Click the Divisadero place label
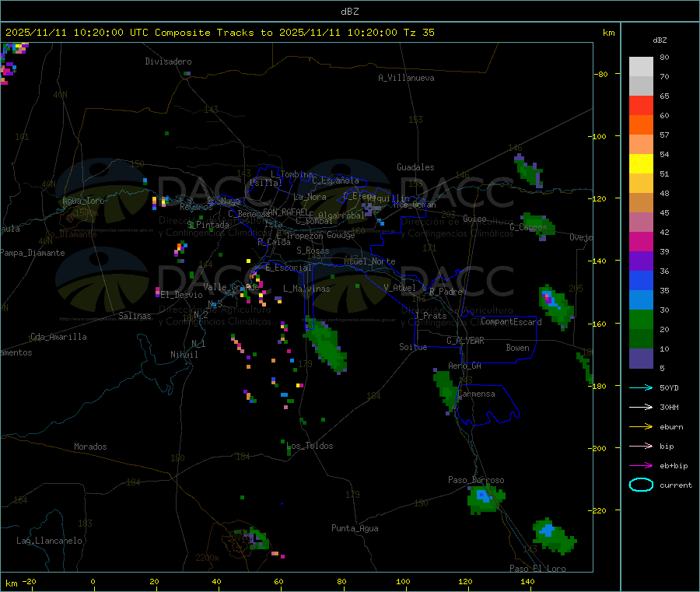Image resolution: width=700 pixels, height=592 pixels. point(168,61)
